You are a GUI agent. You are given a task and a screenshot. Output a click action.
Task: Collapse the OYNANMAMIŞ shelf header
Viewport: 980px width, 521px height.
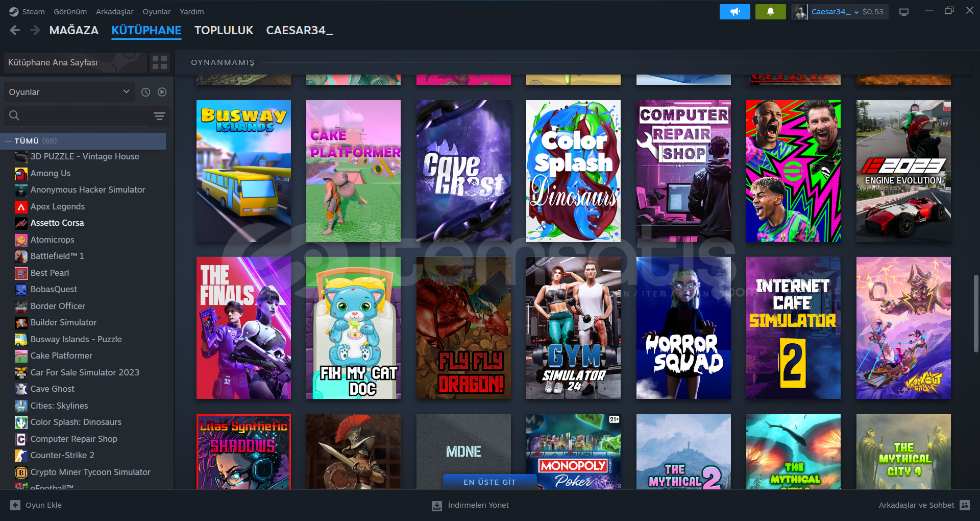coord(223,62)
